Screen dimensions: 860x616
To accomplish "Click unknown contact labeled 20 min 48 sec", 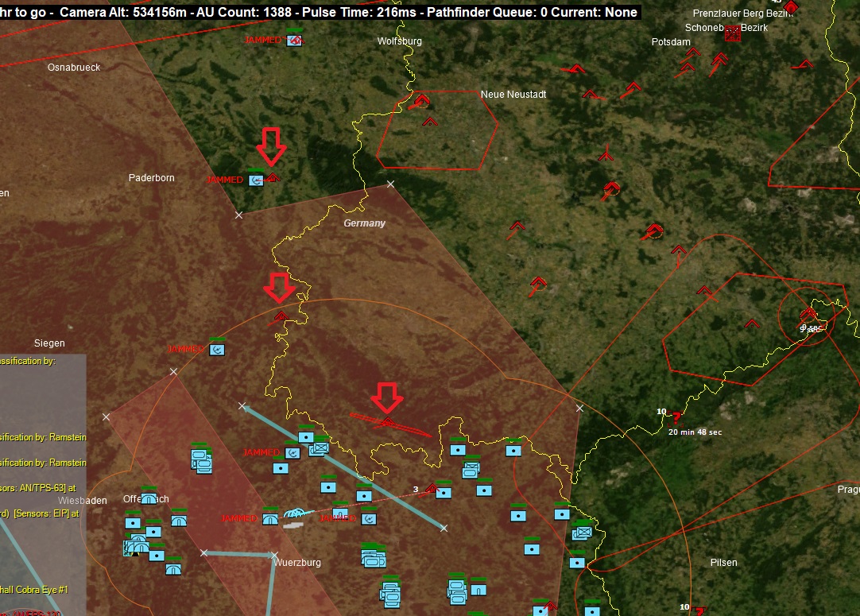I will click(675, 419).
